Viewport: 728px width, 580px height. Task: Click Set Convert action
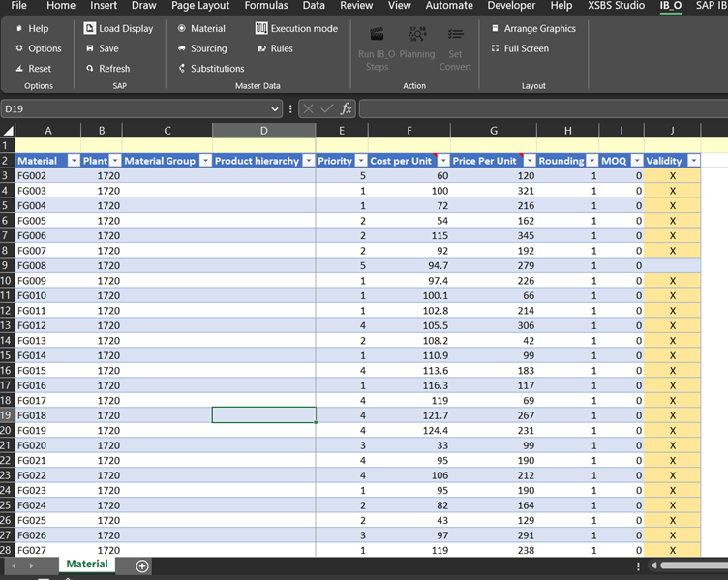click(x=455, y=49)
